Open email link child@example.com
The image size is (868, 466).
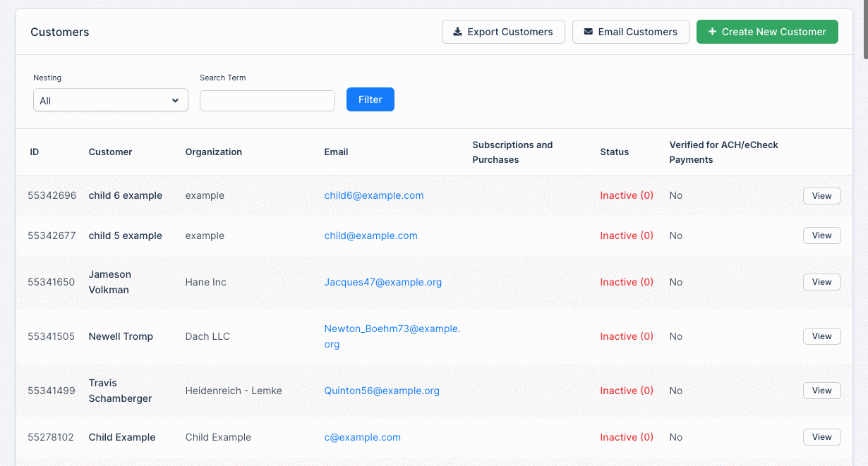click(x=371, y=235)
